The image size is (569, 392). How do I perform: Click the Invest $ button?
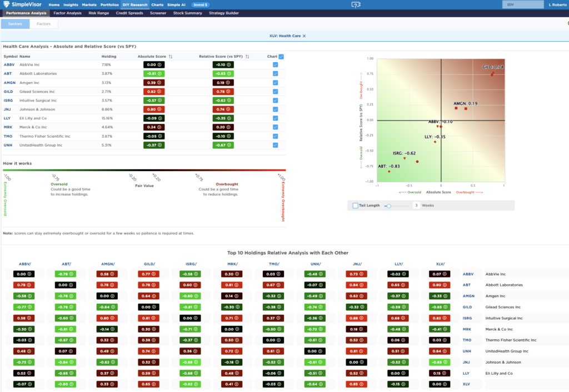point(200,4)
